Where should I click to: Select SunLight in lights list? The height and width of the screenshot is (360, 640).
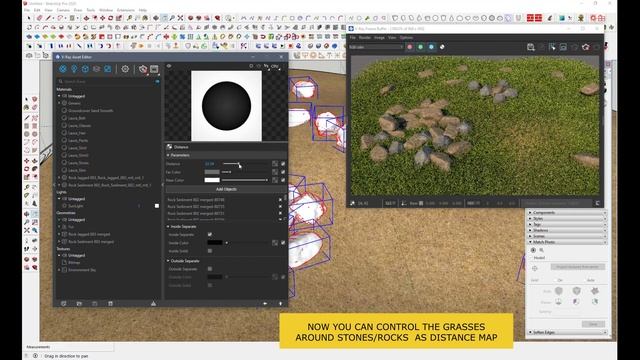pos(76,206)
